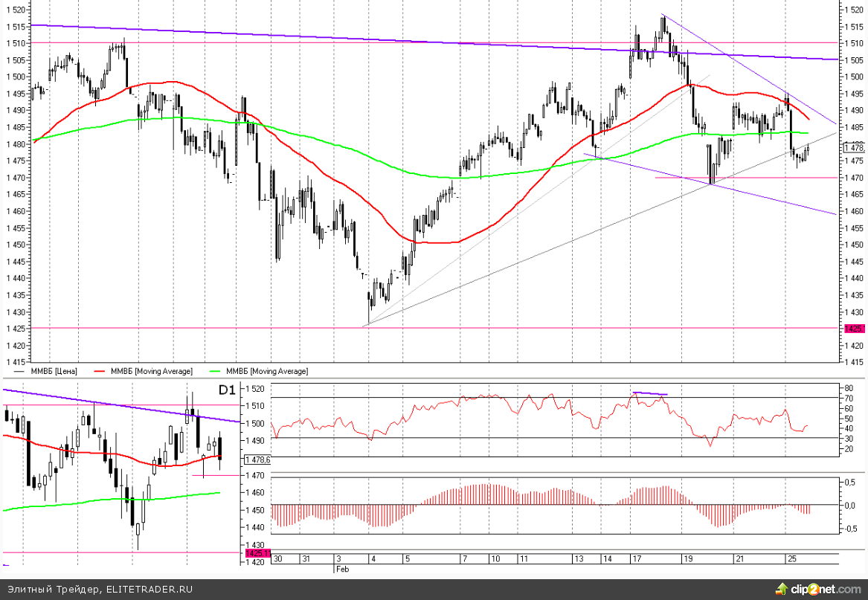The width and height of the screenshot is (868, 600).
Task: Select date 5 on the time axis
Action: pos(407,558)
